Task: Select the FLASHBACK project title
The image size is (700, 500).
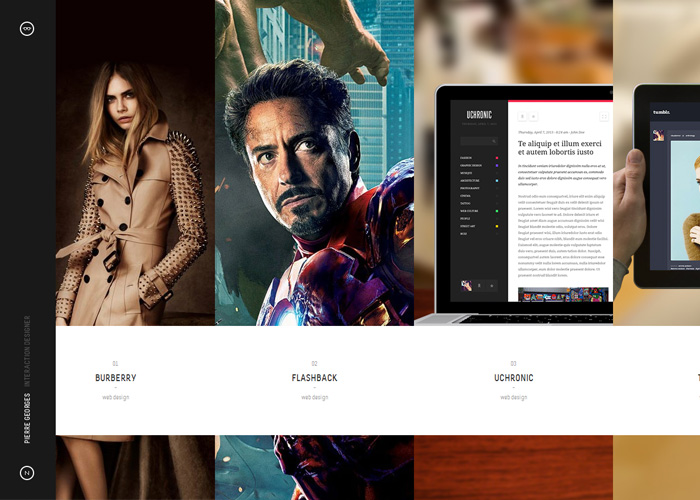Action: 314,378
